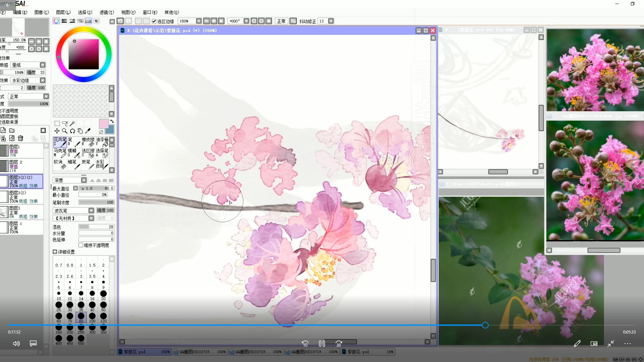The height and width of the screenshot is (362, 644).
Task: Click the delete layer trash icon
Action: 20,138
